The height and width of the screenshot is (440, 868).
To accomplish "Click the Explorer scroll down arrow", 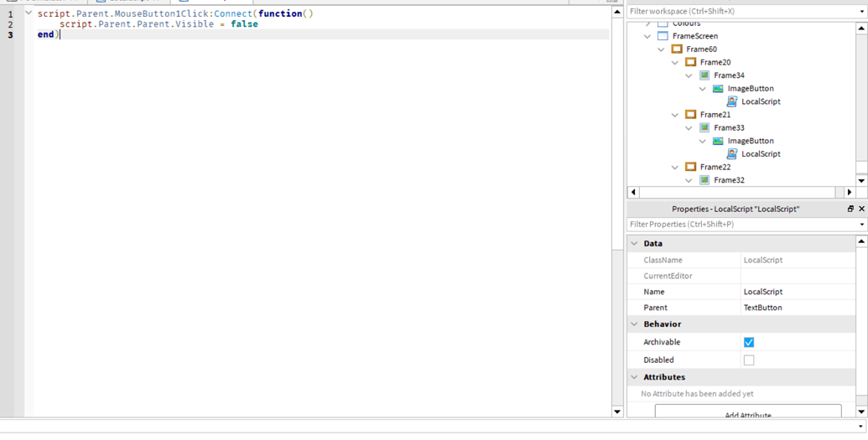I will tap(861, 180).
